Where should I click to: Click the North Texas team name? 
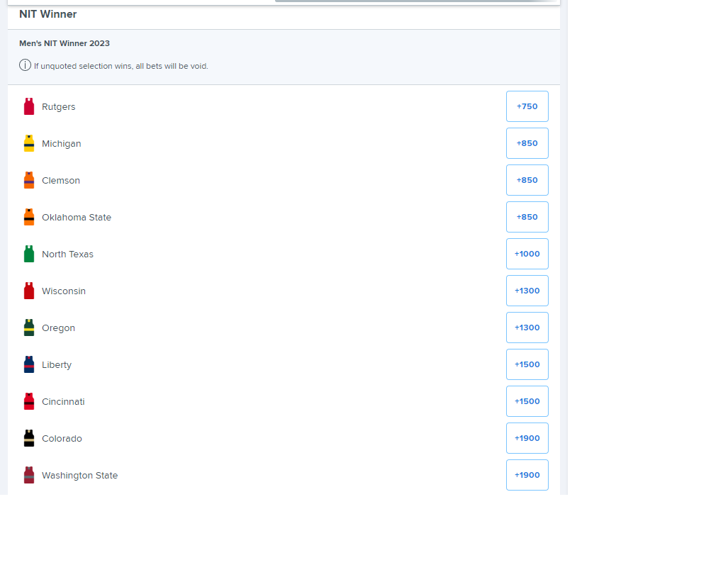[x=67, y=254]
